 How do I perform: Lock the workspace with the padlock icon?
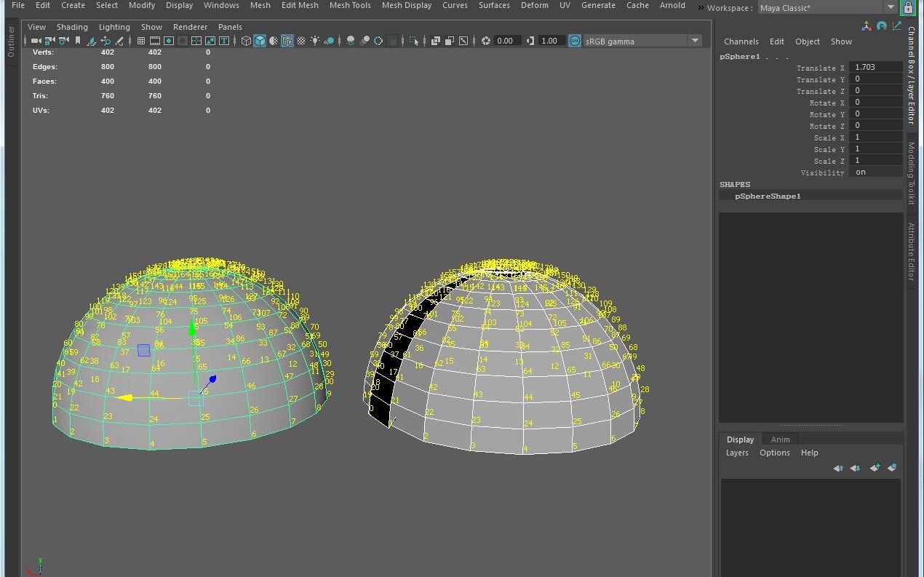907,7
